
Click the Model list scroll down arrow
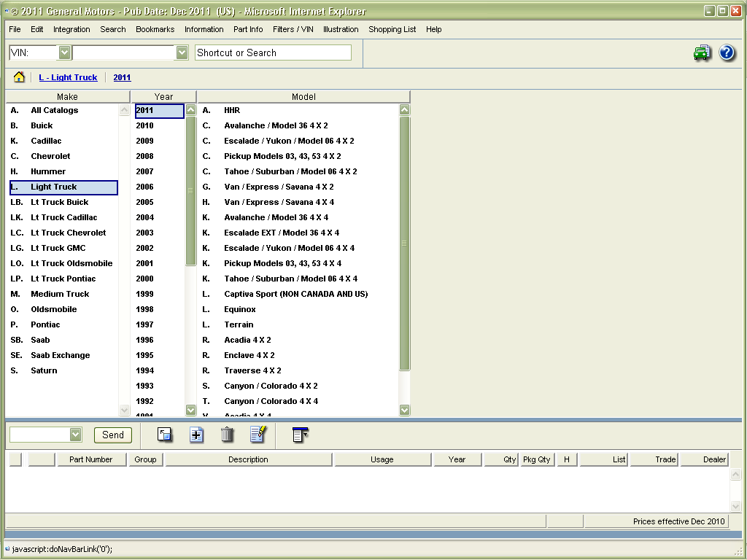click(404, 410)
